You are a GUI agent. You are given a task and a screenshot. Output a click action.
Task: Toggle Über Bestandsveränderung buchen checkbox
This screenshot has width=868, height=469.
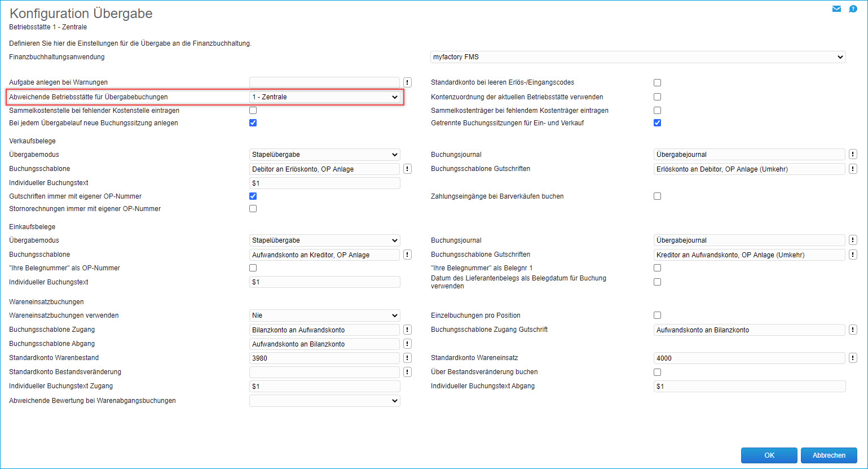click(x=657, y=372)
